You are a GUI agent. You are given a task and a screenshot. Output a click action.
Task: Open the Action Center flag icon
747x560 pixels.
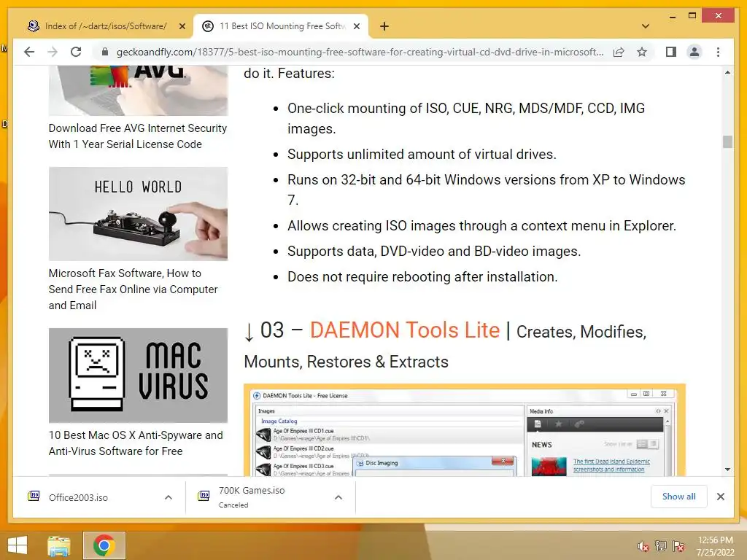[678, 546]
